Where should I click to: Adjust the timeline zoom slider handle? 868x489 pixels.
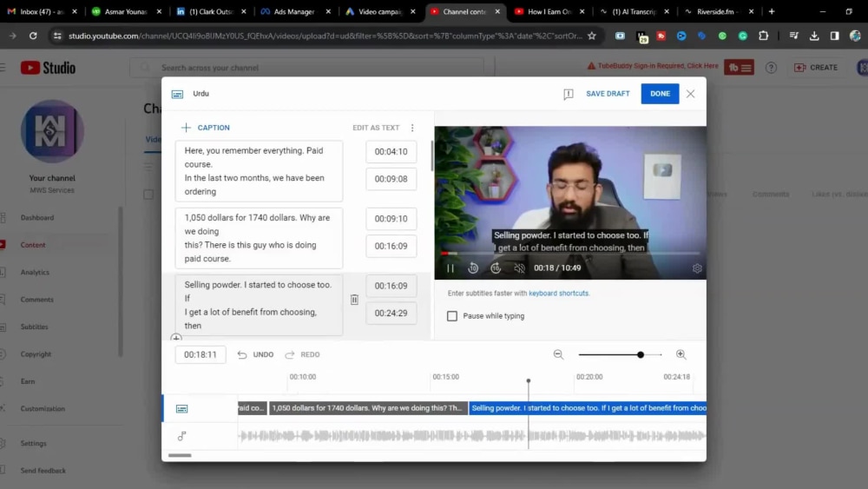(641, 354)
